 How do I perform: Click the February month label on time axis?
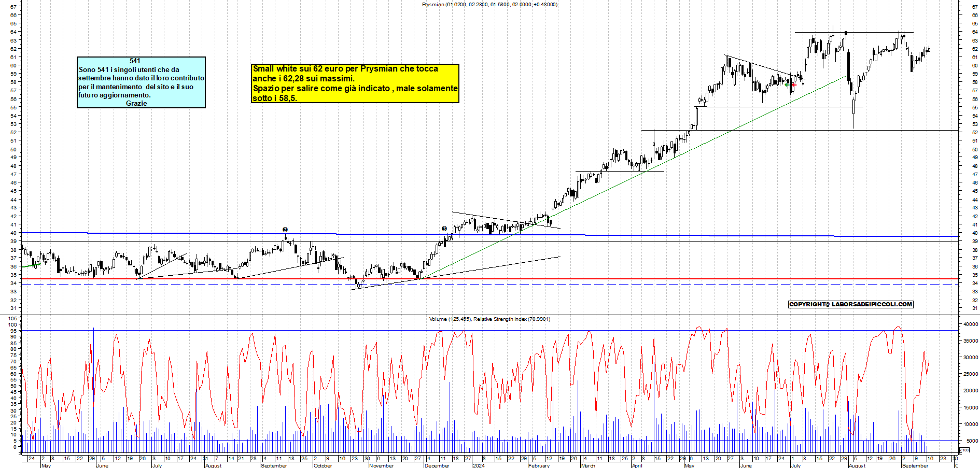click(539, 465)
